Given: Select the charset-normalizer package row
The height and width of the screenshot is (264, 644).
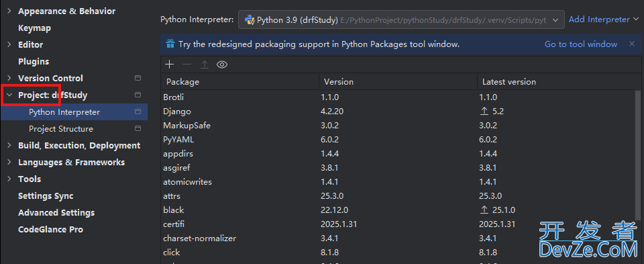Looking at the screenshot, I should pyautogui.click(x=398, y=238).
